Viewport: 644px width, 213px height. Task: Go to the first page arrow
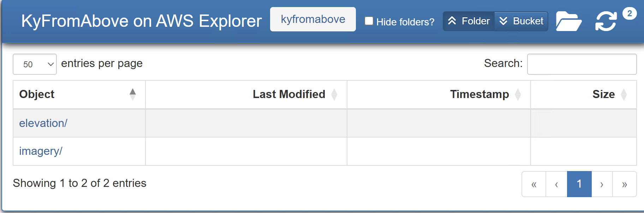pyautogui.click(x=534, y=184)
